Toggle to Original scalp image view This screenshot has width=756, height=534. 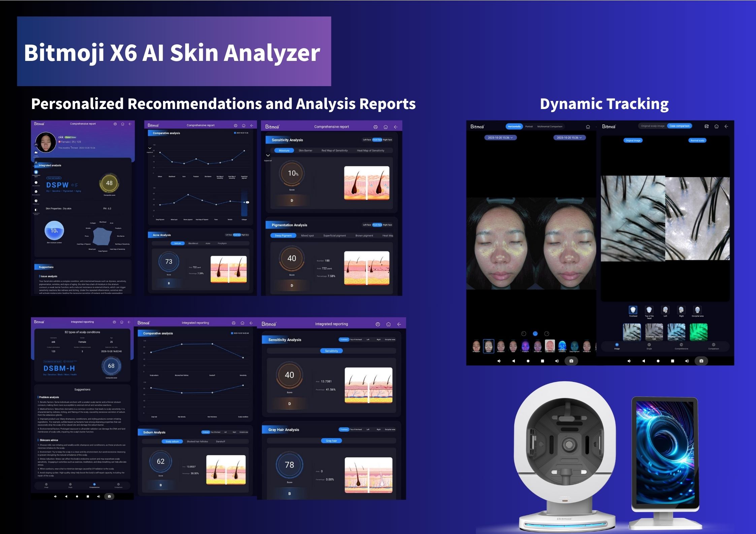[653, 126]
